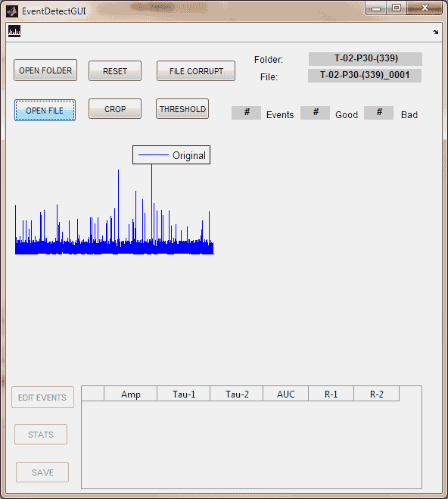Click the Amp column header

pyautogui.click(x=131, y=394)
